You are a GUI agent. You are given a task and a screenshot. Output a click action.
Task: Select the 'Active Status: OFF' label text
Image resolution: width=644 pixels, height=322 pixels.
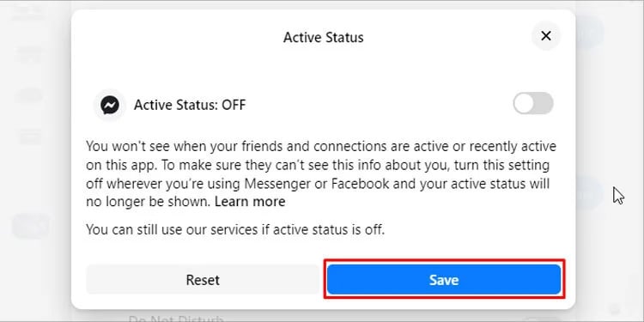pyautogui.click(x=190, y=105)
